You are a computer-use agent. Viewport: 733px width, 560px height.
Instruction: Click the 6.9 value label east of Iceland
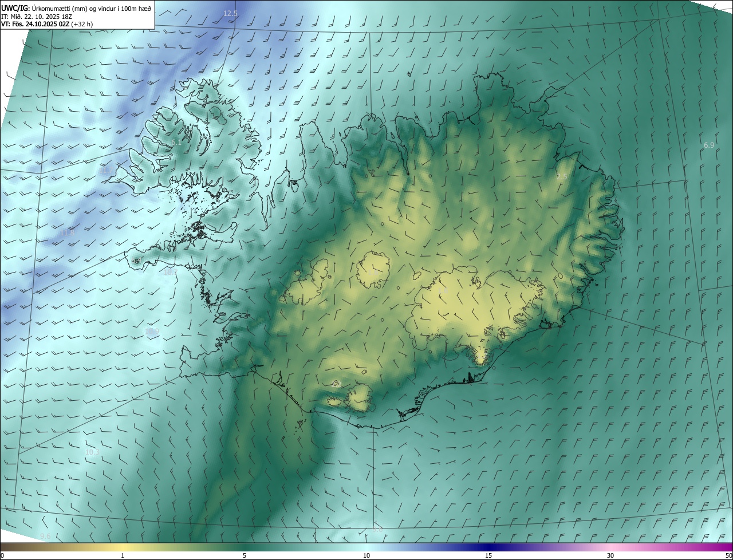pos(709,145)
